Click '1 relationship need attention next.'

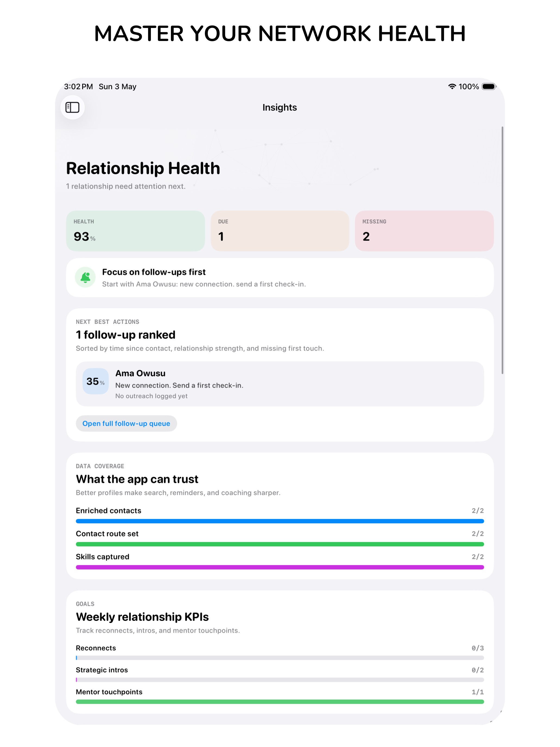[x=126, y=186]
